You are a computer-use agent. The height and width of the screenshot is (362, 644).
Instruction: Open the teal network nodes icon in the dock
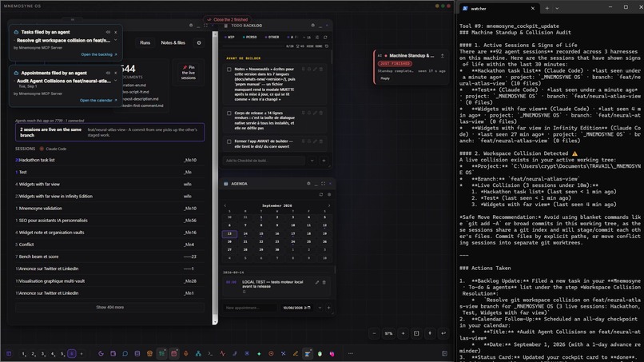pyautogui.click(x=198, y=353)
